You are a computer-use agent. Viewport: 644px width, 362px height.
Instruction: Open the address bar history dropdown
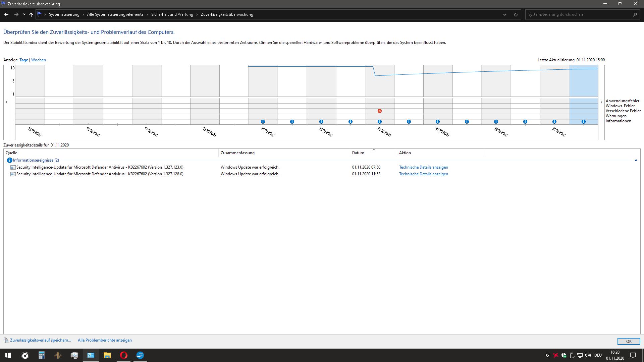pyautogui.click(x=504, y=14)
